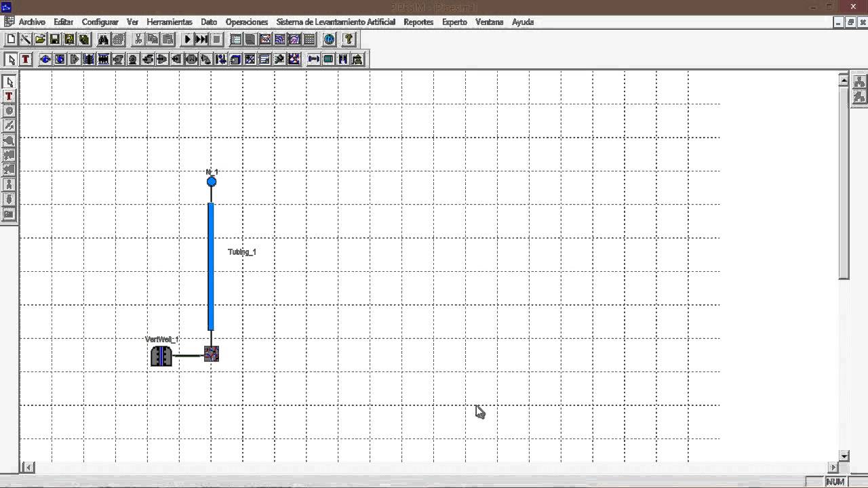The width and height of the screenshot is (868, 488).
Task: Select the diagonal connector tool in left toolbox
Action: click(x=9, y=126)
